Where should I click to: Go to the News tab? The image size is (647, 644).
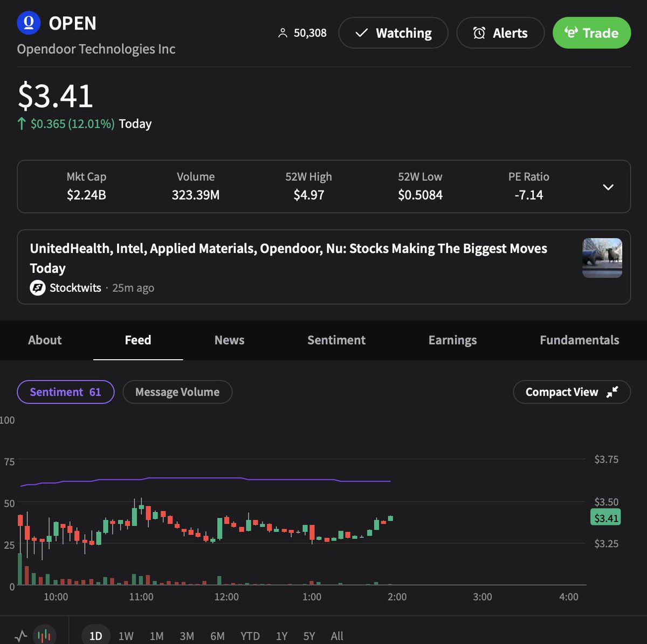229,340
